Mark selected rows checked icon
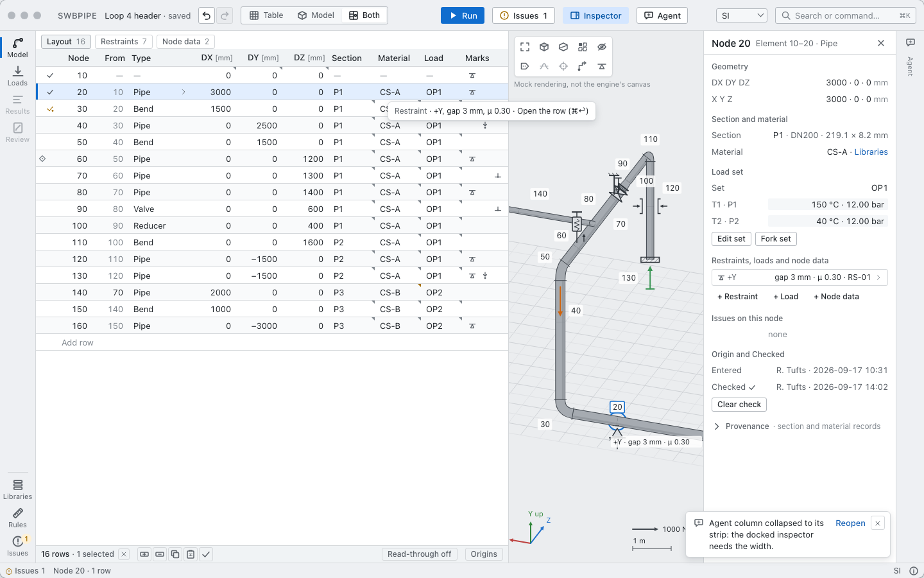924x578 pixels. coord(206,554)
